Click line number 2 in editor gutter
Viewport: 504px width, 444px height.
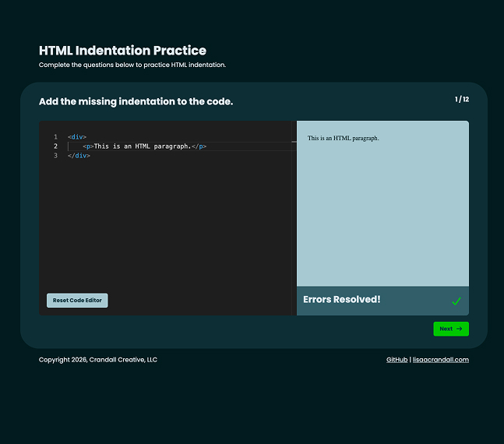coord(55,146)
